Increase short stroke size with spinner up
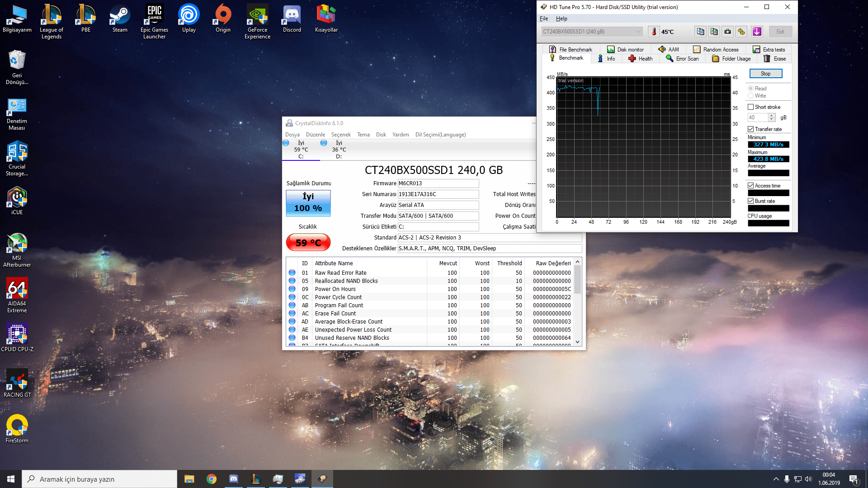 click(772, 115)
